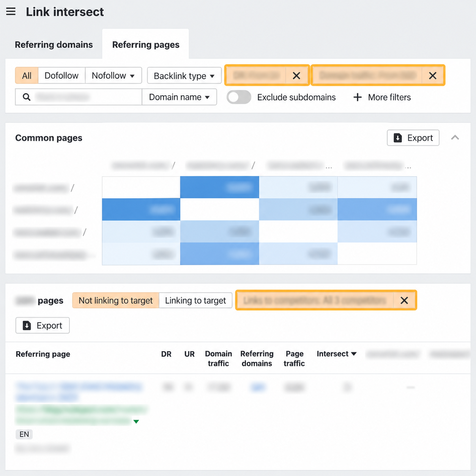The width and height of the screenshot is (476, 476).
Task: Click the EN language badge
Action: point(24,434)
